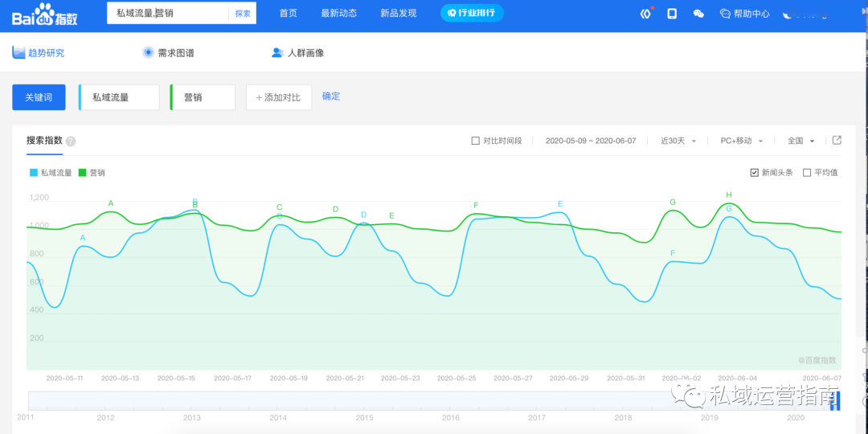
Task: Click the 添加对比 add comparison button
Action: (x=278, y=97)
